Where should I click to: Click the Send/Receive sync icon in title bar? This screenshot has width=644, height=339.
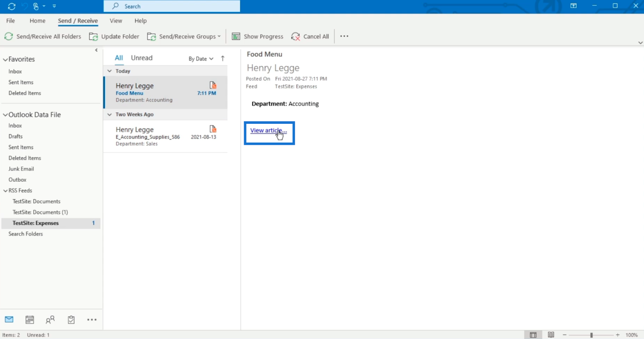click(12, 6)
